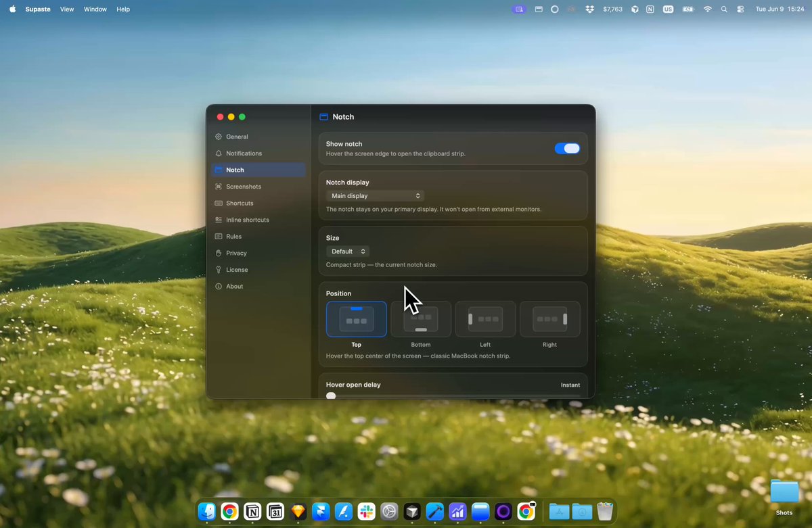Click the $7,763 menu bar item
The height and width of the screenshot is (528, 812).
pos(612,9)
